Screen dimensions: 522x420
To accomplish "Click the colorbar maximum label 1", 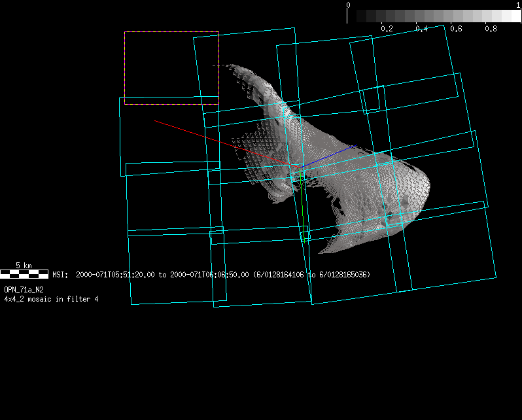I will (x=519, y=5).
